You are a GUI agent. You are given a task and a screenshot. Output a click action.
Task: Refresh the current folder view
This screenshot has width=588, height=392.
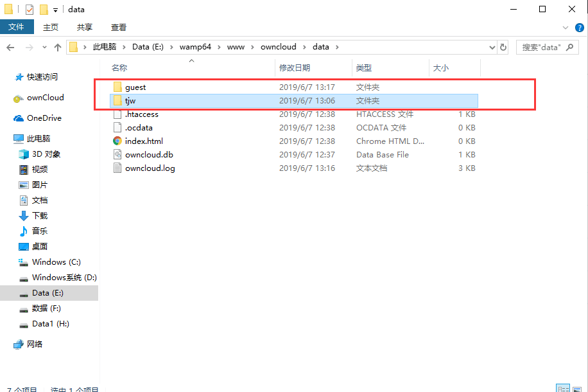pyautogui.click(x=503, y=48)
